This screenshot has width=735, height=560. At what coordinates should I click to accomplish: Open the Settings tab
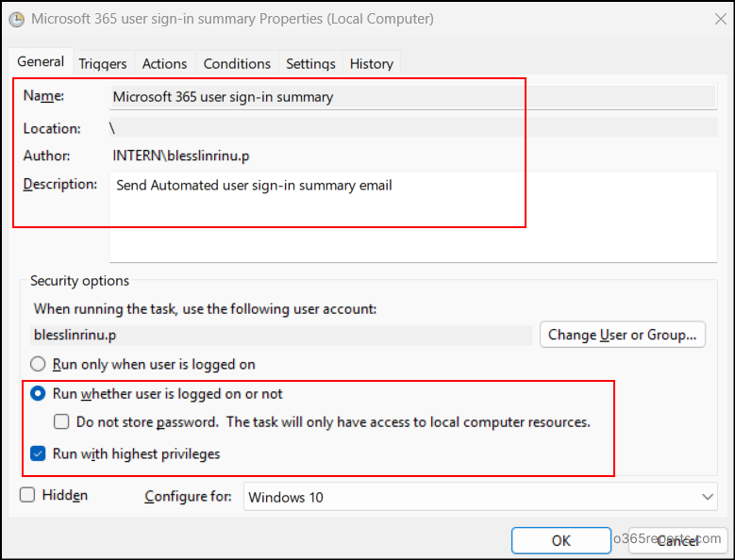click(x=310, y=64)
